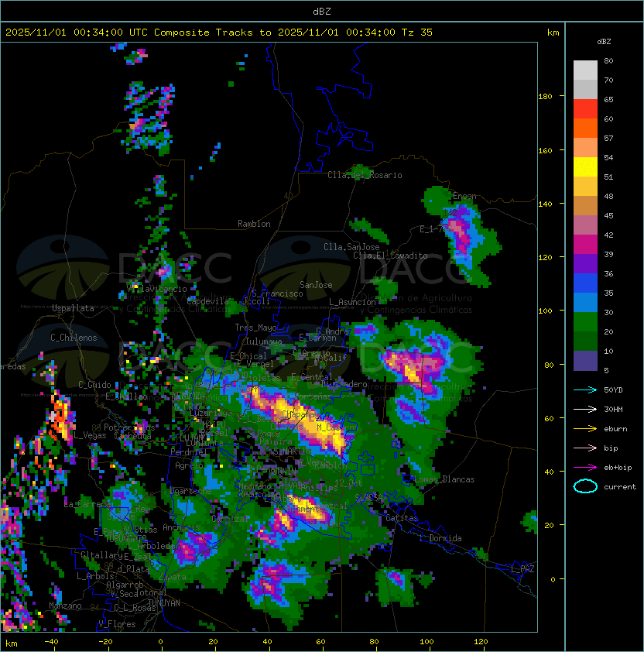Pick the purple 36-39 dBZ legend swatch
The height and width of the screenshot is (652, 644).
pos(585,264)
